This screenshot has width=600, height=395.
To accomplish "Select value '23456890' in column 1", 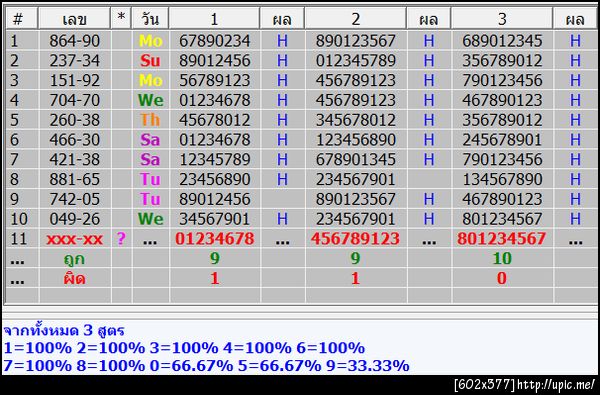I will (215, 180).
